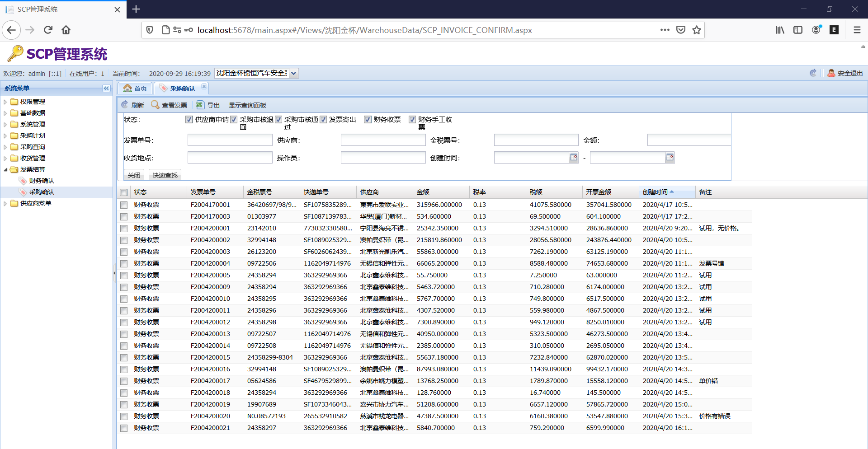Click the 快速查找 button
The image size is (868, 449).
pos(165,175)
